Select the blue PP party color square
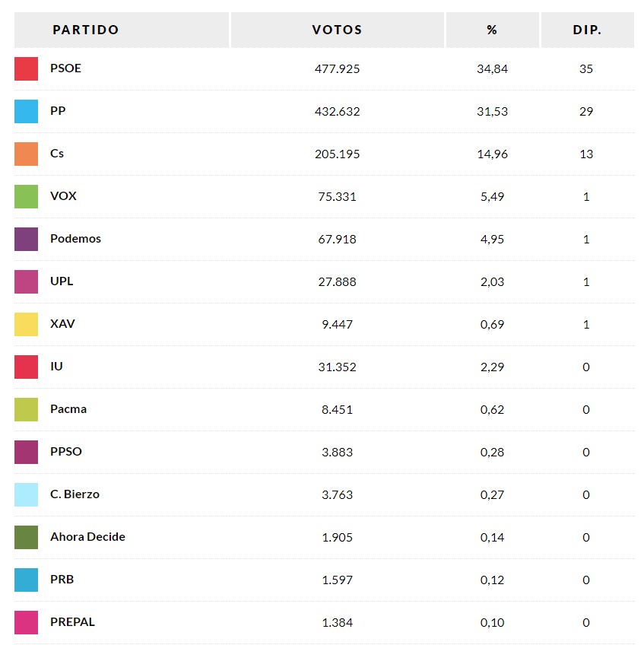The width and height of the screenshot is (644, 645). pyautogui.click(x=26, y=111)
